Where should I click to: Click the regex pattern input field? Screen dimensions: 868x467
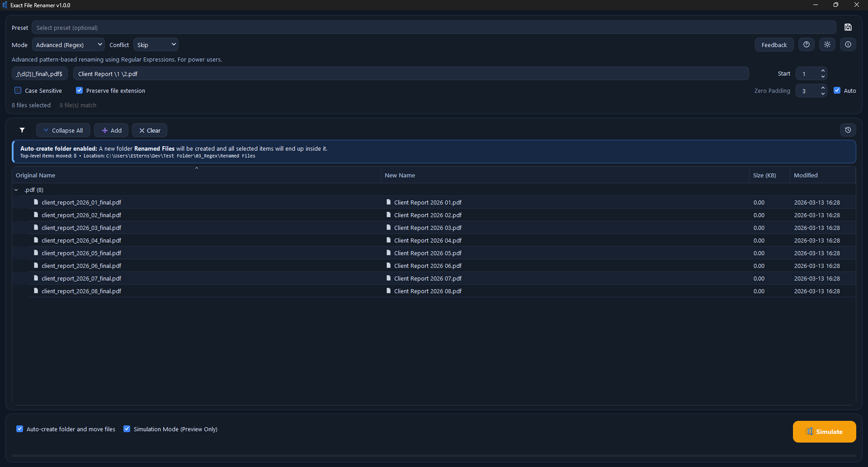tap(39, 74)
